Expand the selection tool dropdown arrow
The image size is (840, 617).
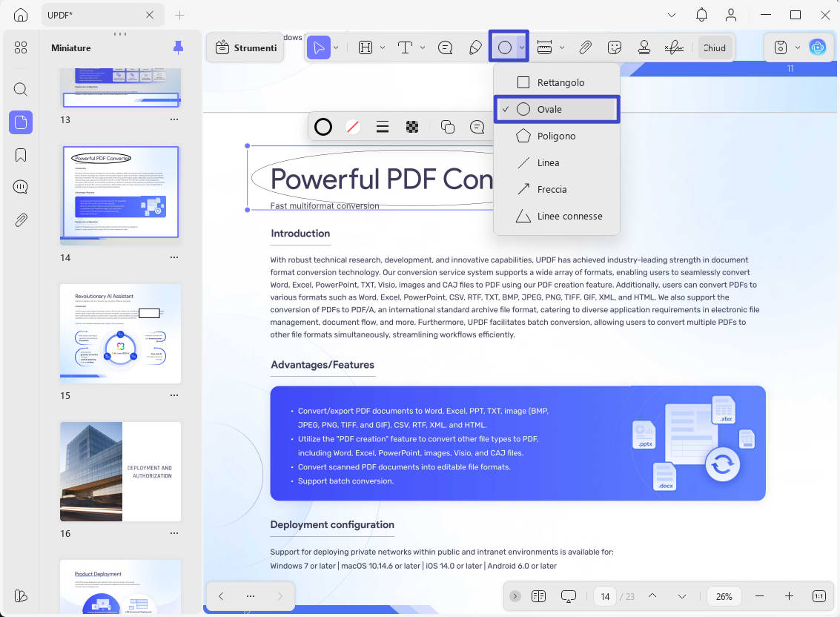click(336, 47)
